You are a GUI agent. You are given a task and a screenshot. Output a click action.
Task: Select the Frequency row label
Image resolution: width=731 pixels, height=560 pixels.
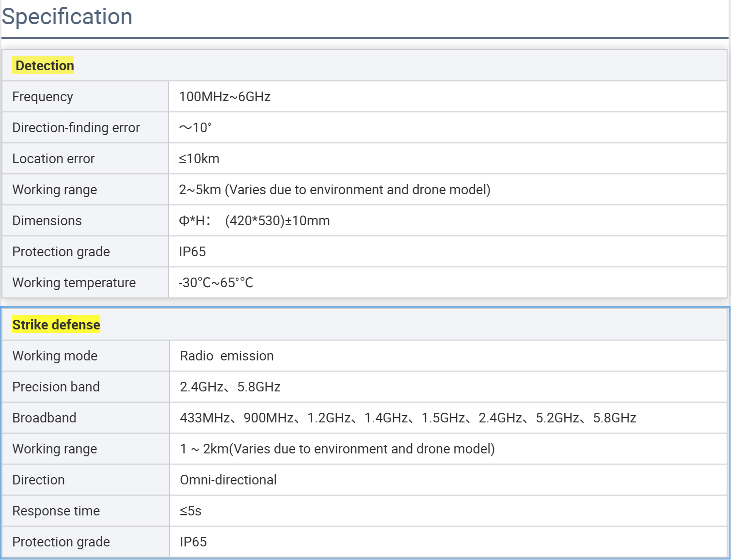tap(43, 96)
